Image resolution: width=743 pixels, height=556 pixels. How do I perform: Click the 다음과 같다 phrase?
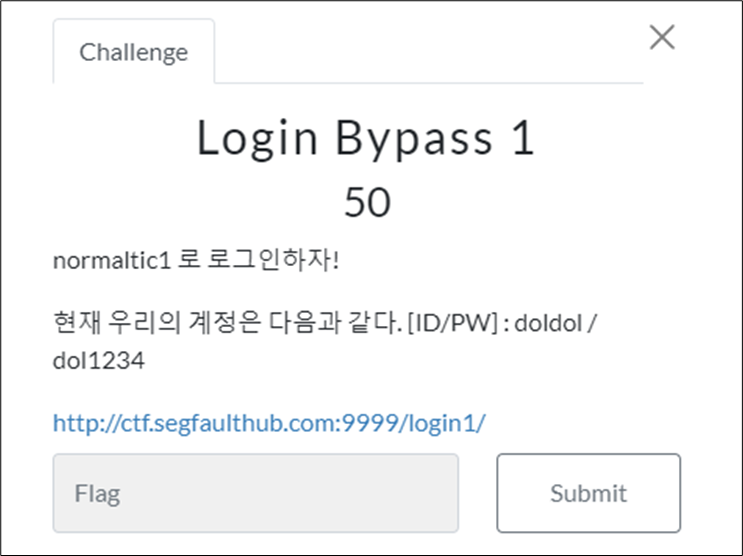coord(335,322)
